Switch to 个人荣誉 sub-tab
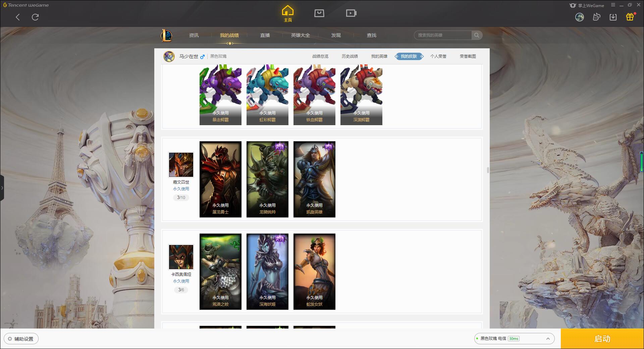The height and width of the screenshot is (349, 644). click(438, 56)
